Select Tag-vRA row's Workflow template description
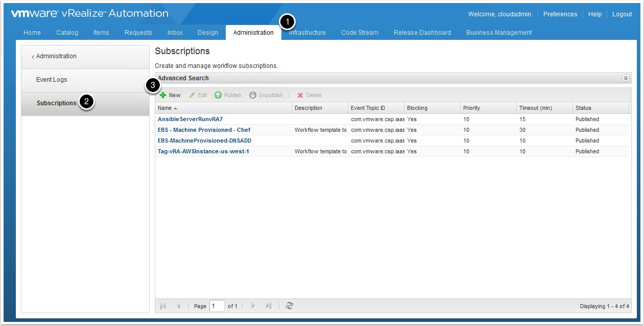644x326 pixels. click(321, 151)
